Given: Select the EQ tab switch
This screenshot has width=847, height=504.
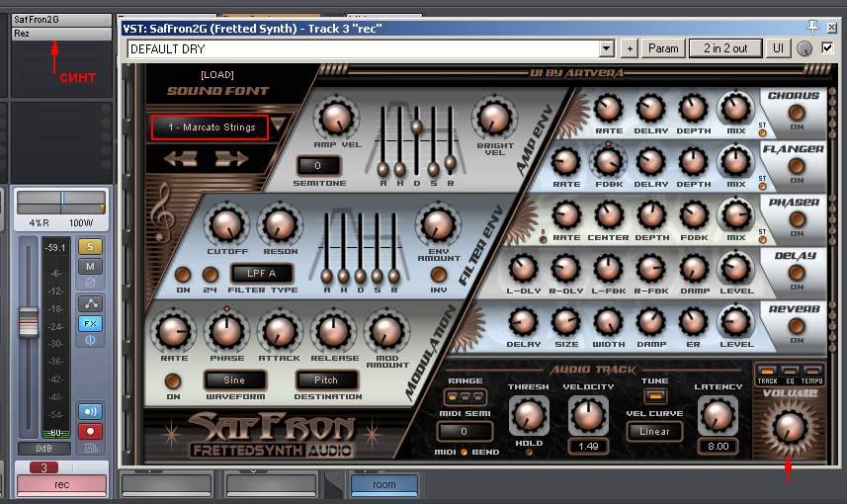Looking at the screenshot, I should (790, 371).
